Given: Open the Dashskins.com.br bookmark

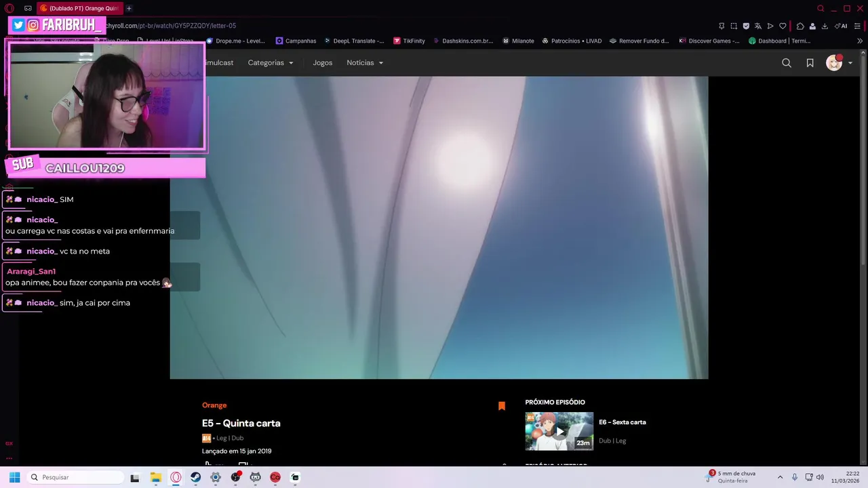Looking at the screenshot, I should (463, 41).
